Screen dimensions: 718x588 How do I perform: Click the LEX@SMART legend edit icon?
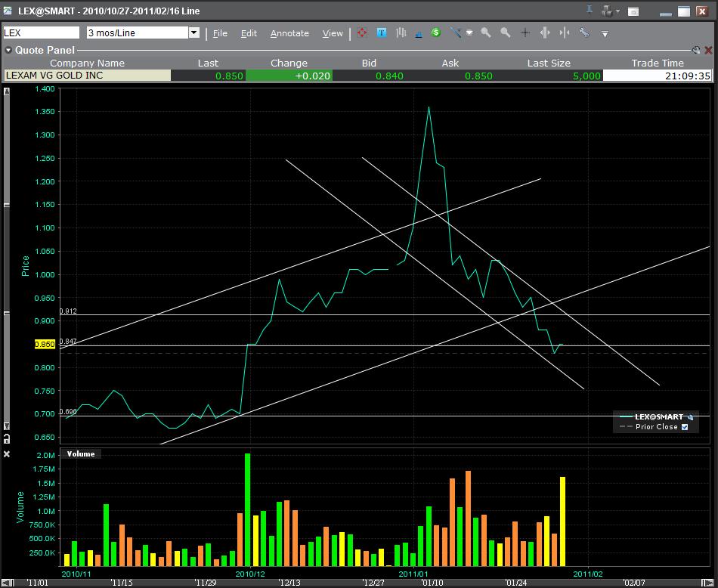pyautogui.click(x=691, y=417)
